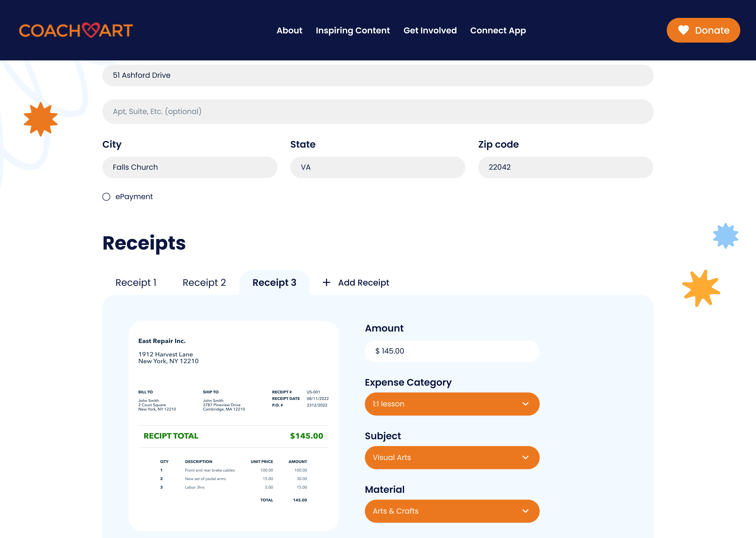
Task: Click into the Amount input field
Action: pyautogui.click(x=452, y=351)
